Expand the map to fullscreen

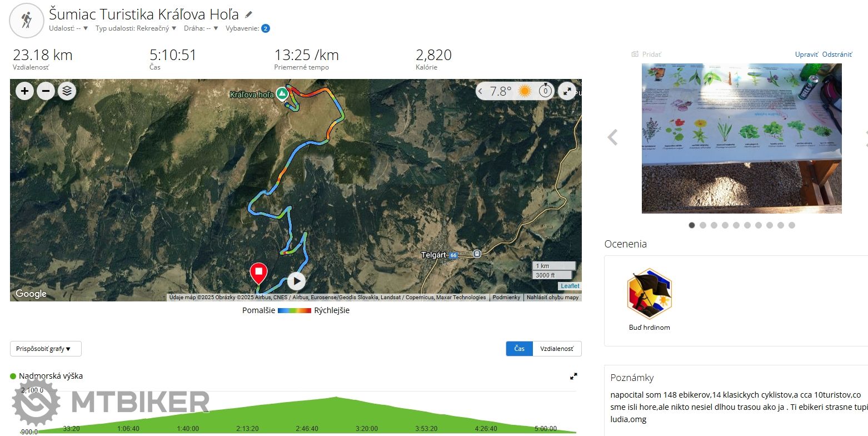[x=567, y=91]
